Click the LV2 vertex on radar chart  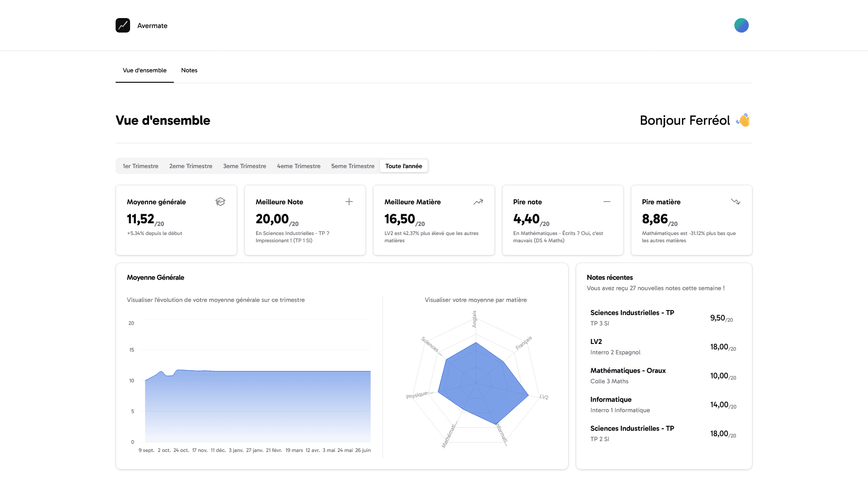click(x=528, y=395)
